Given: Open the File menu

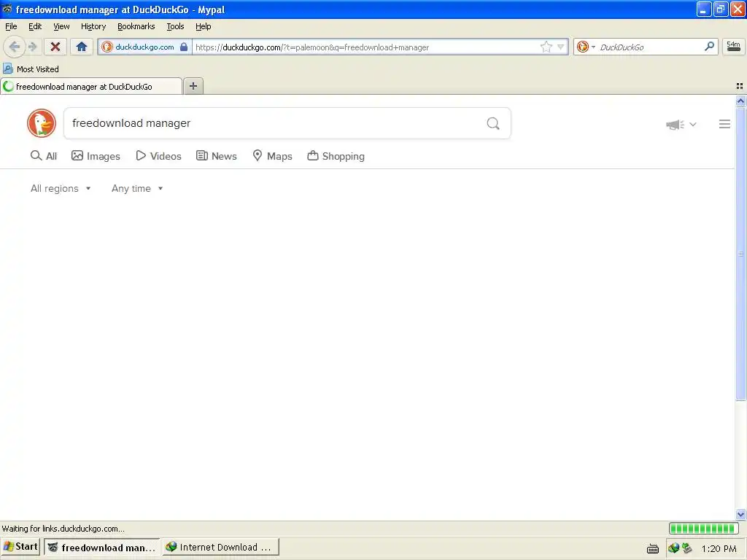Looking at the screenshot, I should (11, 26).
